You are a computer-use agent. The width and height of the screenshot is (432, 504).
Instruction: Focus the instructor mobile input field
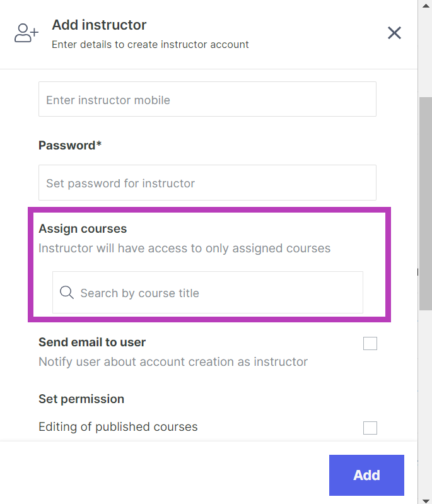click(x=207, y=100)
